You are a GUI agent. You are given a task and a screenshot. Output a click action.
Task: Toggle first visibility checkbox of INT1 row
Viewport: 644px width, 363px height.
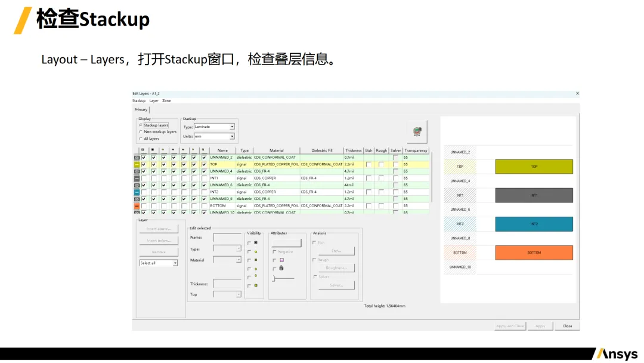coord(144,179)
